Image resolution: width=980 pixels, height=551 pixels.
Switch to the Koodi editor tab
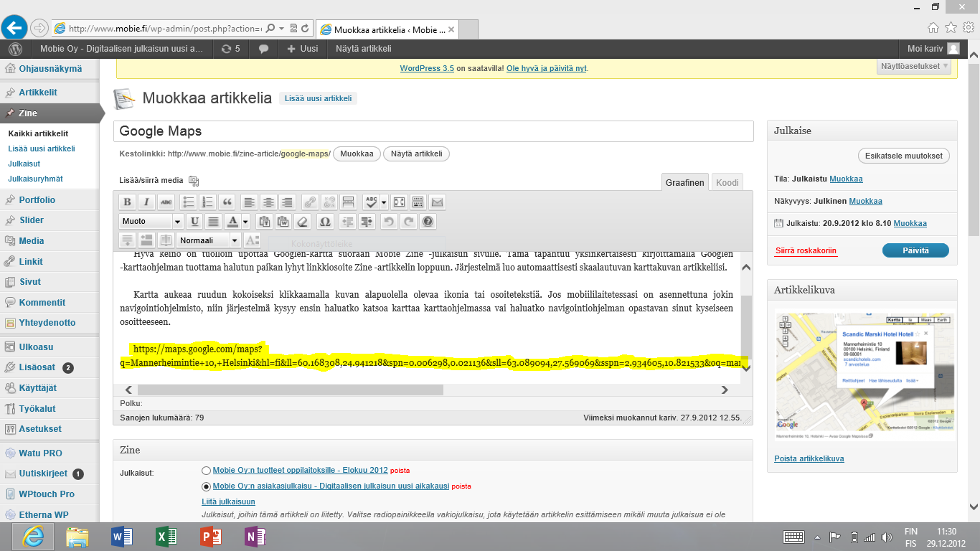click(x=727, y=182)
